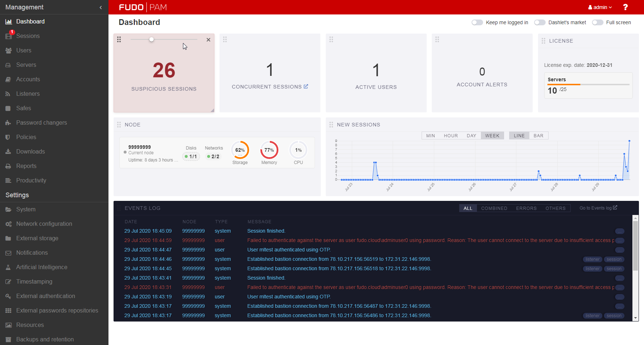Enable Full screen switch
The width and height of the screenshot is (644, 345).
pos(598,22)
